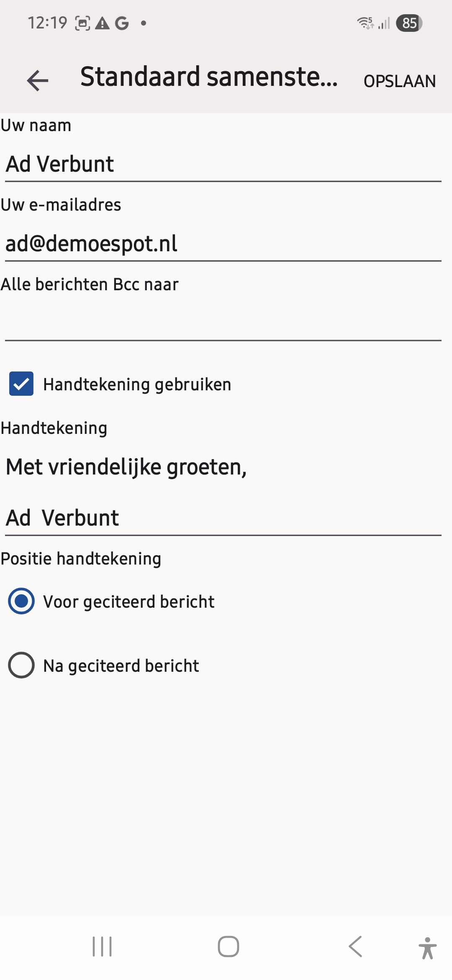Tap the warning triangle notification icon
Screen dimensions: 452x980
pos(102,23)
